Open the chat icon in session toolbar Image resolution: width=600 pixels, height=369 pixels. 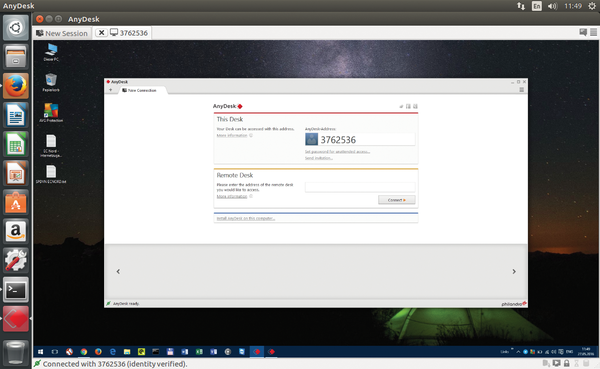click(x=583, y=32)
